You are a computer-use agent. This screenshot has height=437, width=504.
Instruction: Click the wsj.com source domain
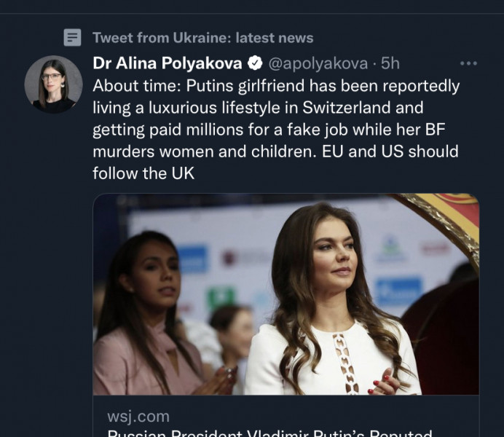[x=138, y=417]
